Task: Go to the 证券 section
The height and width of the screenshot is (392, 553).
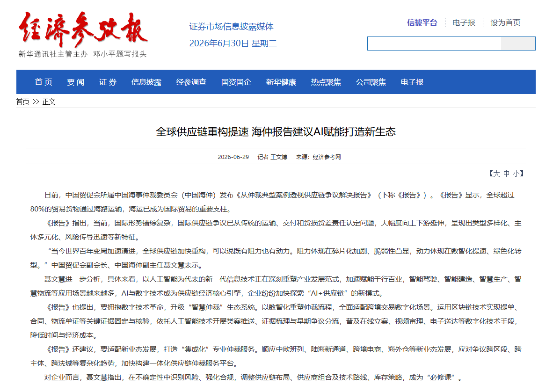Action: coord(108,82)
